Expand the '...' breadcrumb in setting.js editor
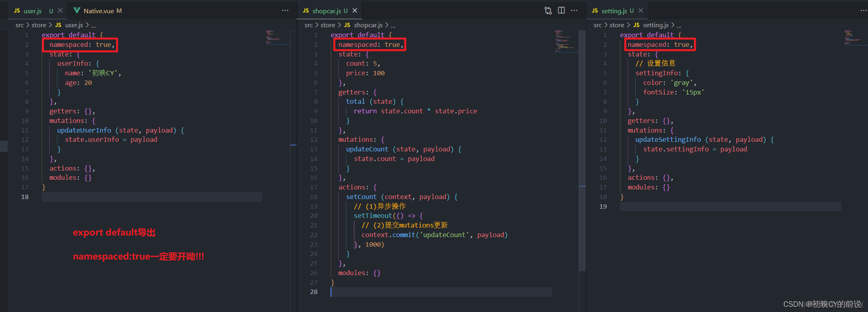Viewport: 868px width, 312px height. [679, 25]
